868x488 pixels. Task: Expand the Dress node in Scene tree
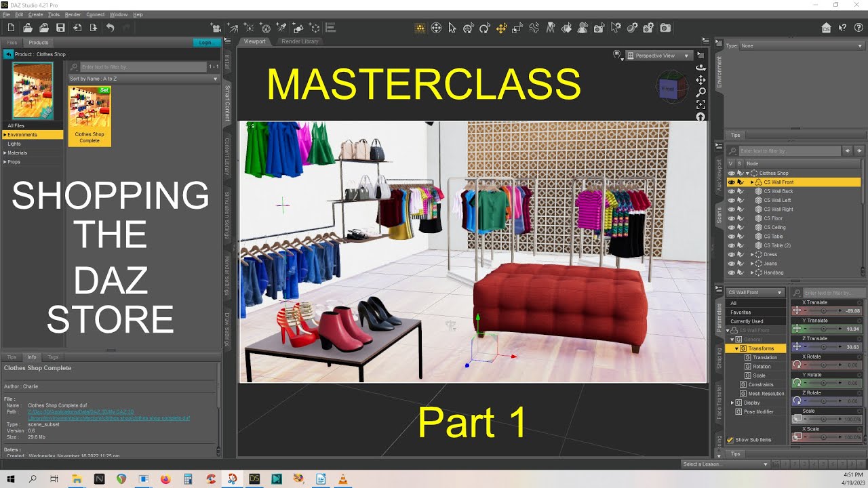(752, 255)
